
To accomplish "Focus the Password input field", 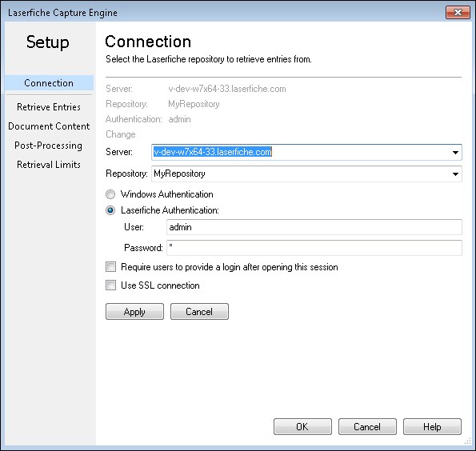I will pyautogui.click(x=314, y=248).
